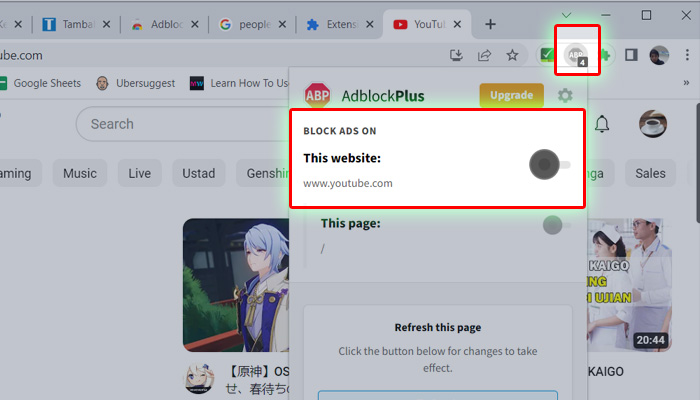
Task: Close the people tab
Action: click(282, 25)
